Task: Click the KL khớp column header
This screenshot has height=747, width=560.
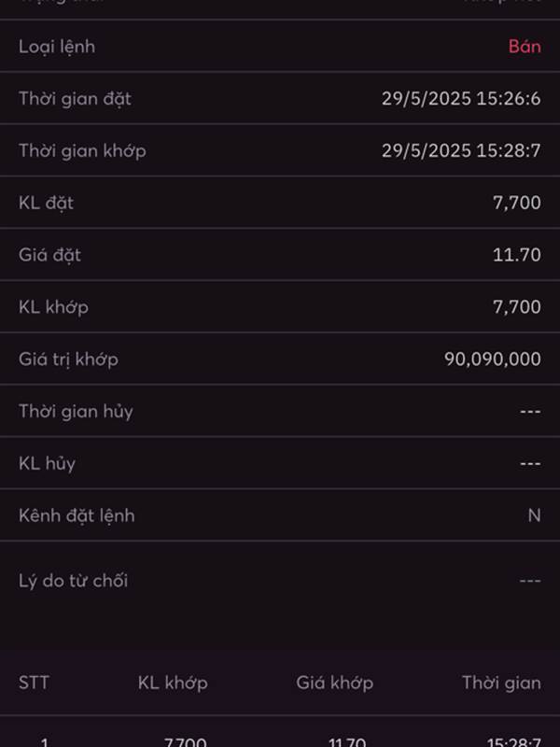Action: (173, 684)
